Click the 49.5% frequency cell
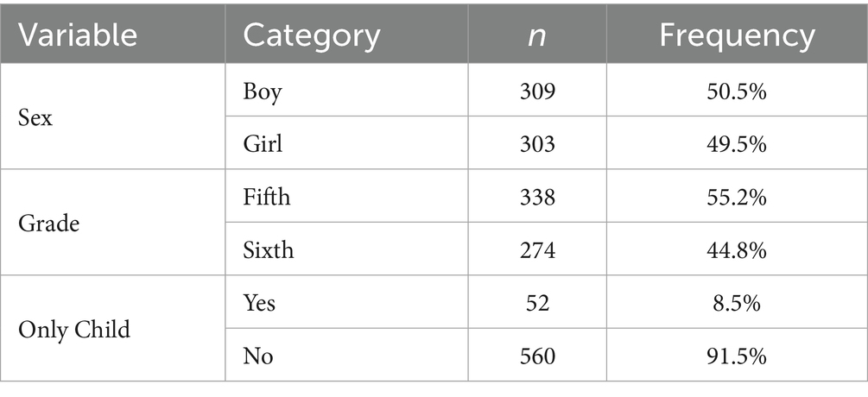 pos(737,143)
